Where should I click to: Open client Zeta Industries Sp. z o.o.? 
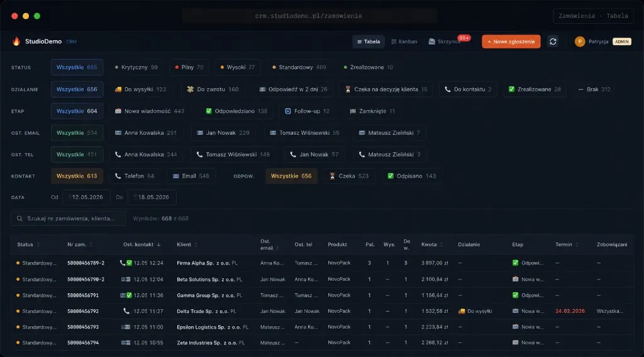[x=208, y=343]
